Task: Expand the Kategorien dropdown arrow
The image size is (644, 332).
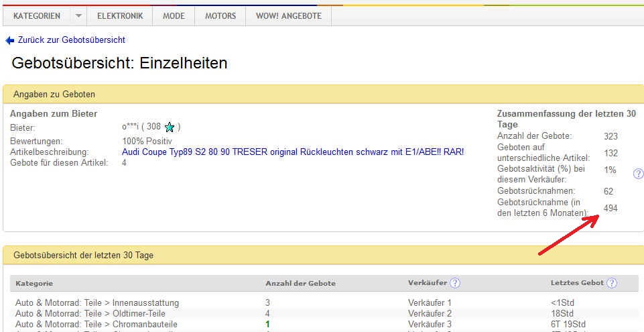Action: coord(78,16)
